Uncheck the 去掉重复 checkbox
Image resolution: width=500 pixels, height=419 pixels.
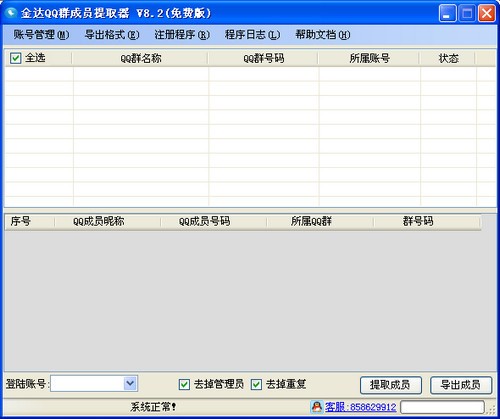(256, 384)
